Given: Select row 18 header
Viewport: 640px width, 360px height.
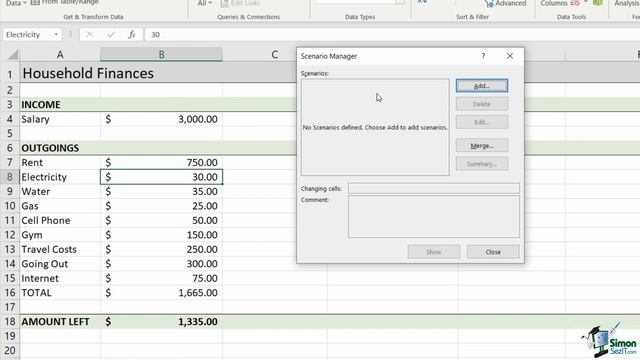Looking at the screenshot, I should click(x=9, y=322).
